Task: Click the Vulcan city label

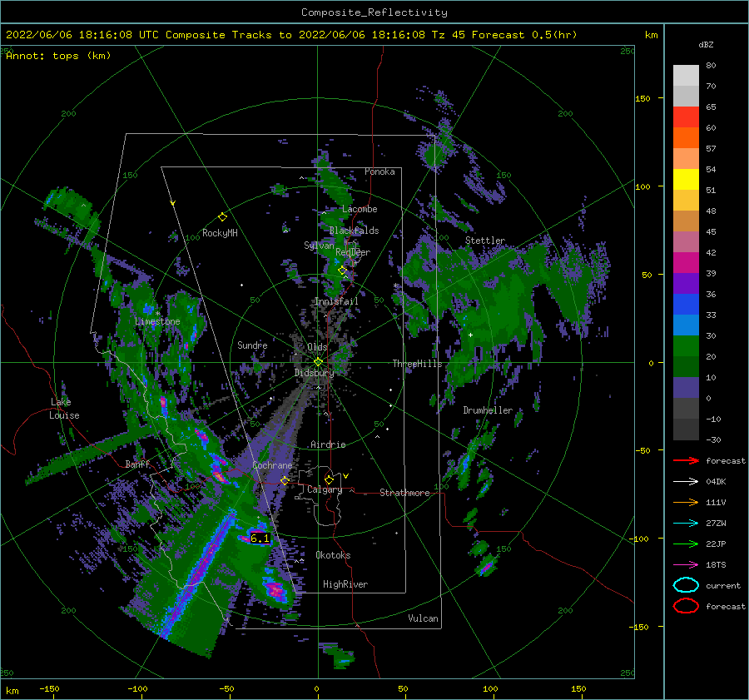Action: (x=423, y=618)
